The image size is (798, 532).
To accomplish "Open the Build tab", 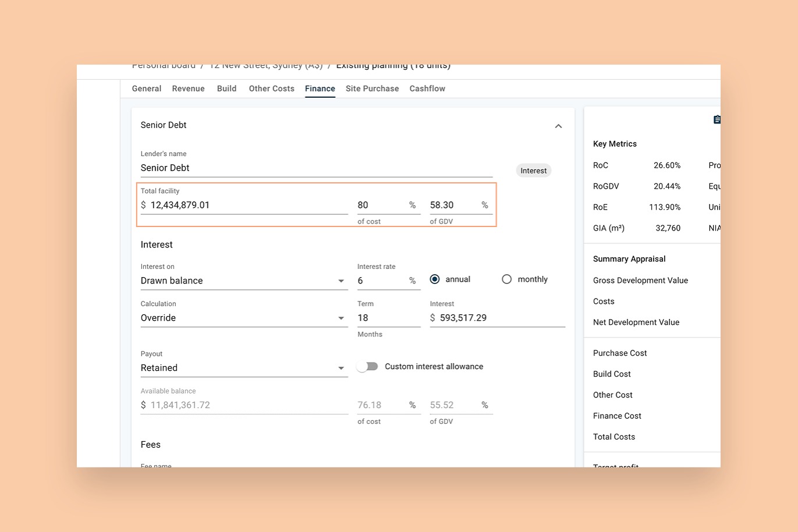I will (226, 88).
